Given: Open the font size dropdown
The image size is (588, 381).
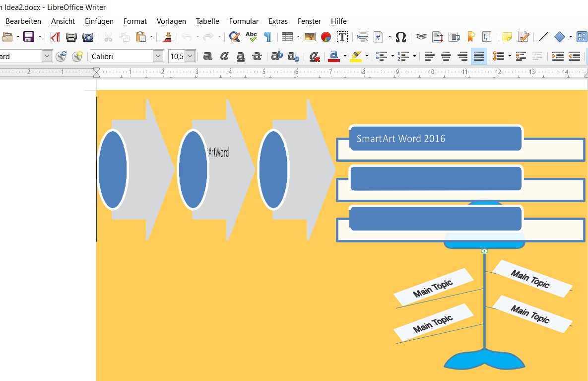Looking at the screenshot, I should [x=190, y=56].
